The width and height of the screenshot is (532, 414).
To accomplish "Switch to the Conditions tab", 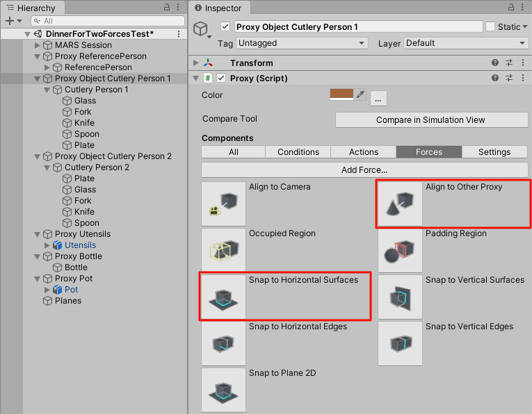I will [x=298, y=152].
